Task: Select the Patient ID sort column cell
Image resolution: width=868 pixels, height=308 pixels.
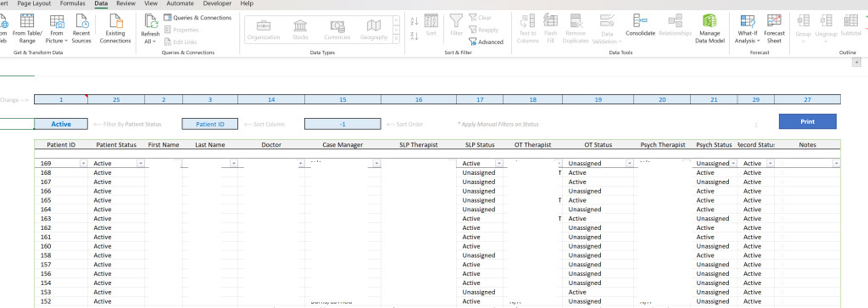Action: pyautogui.click(x=210, y=124)
